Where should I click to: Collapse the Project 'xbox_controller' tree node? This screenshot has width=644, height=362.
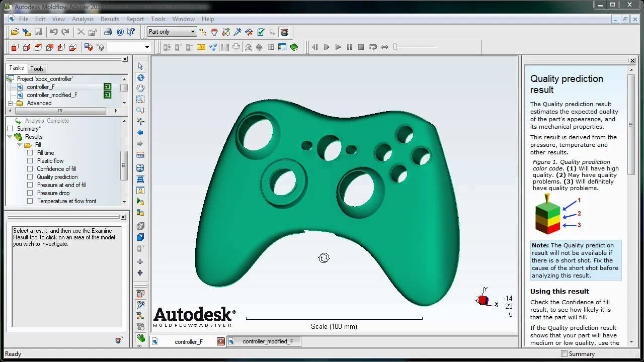tap(10, 79)
